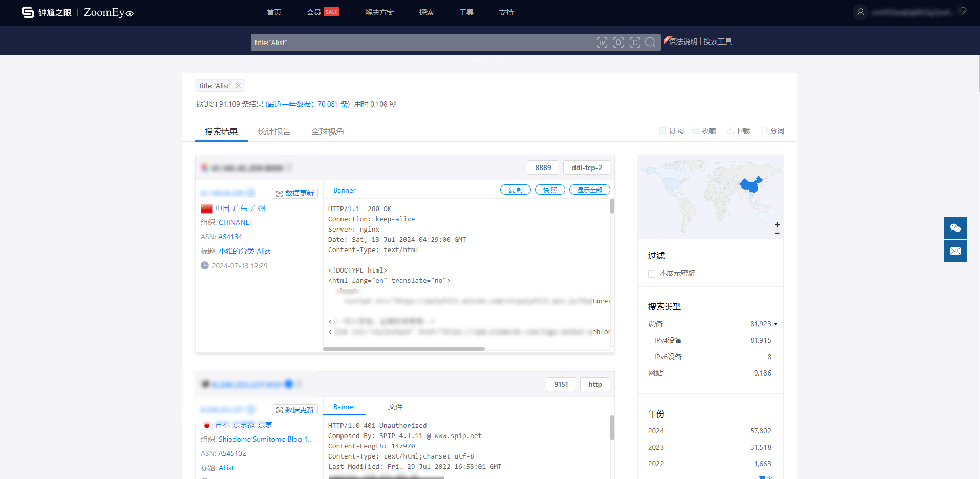Screen dimensions: 980x479
Task: Switch to the 搜索结果 tab
Action: 221,132
